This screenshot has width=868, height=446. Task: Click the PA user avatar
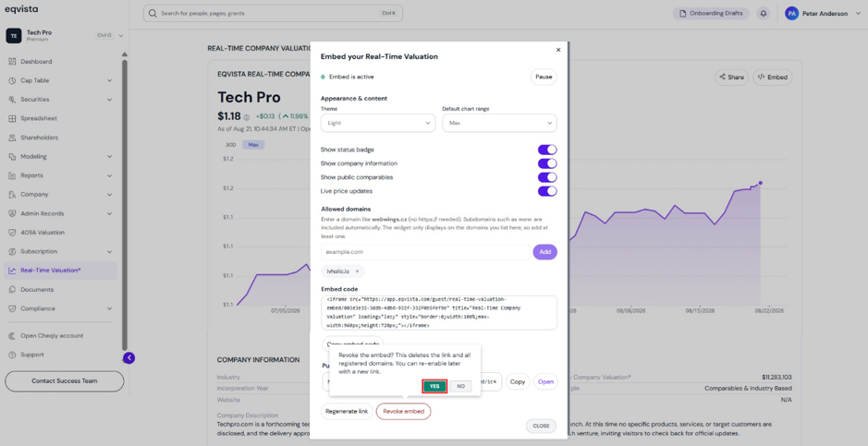click(791, 13)
